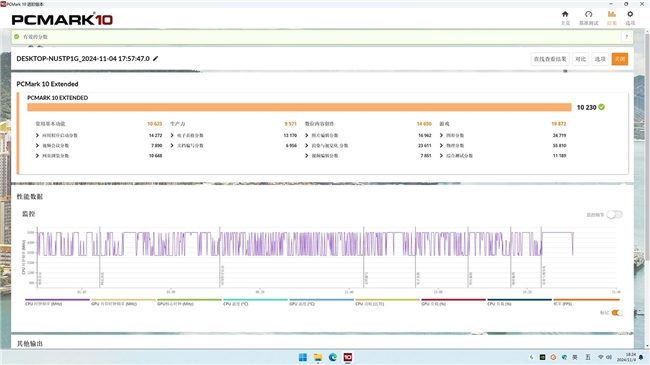
Task: Click the green check beside score 10 230
Action: tap(601, 107)
